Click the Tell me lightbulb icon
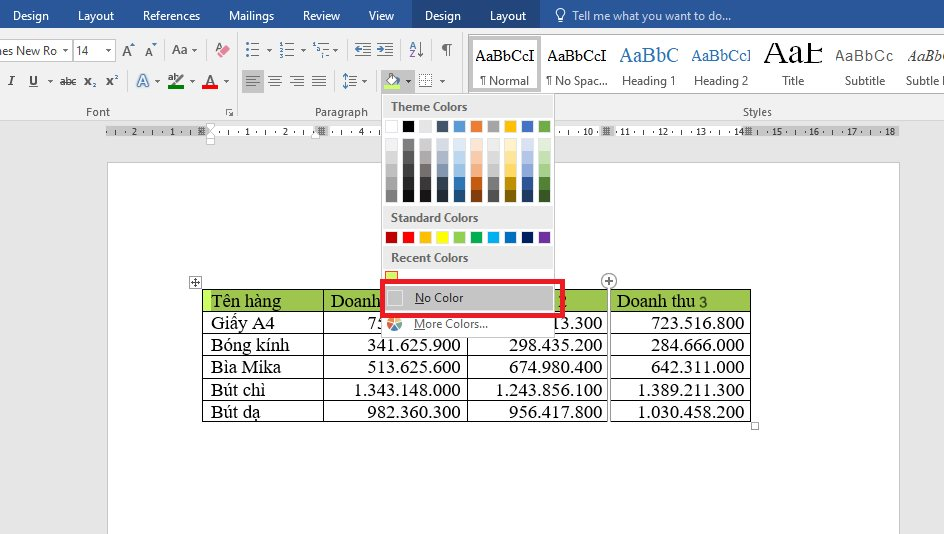The image size is (944, 534). (x=560, y=16)
